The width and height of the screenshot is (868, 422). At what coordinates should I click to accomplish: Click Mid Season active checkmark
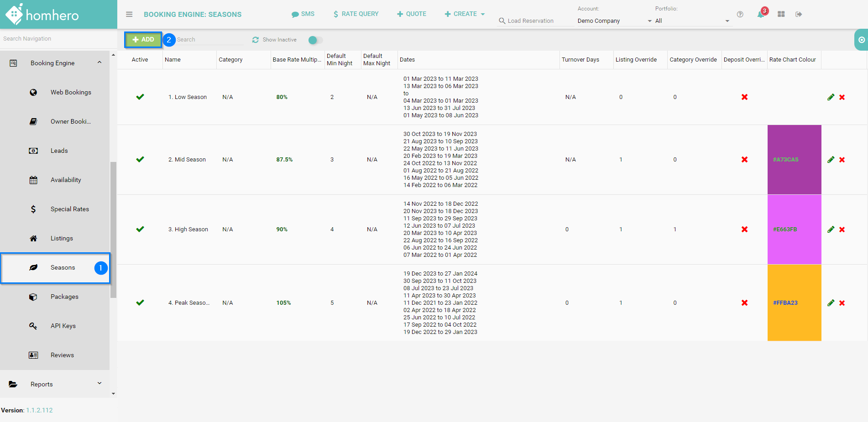point(140,160)
